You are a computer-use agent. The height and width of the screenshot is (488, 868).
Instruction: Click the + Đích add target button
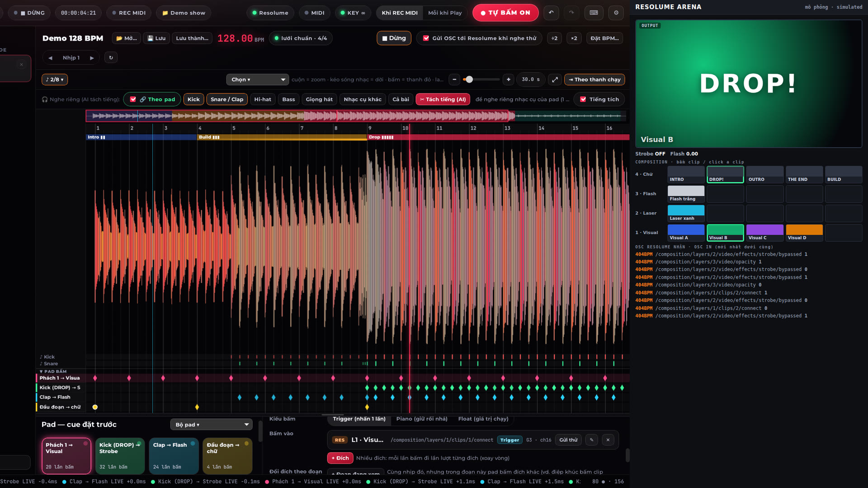[x=340, y=458]
